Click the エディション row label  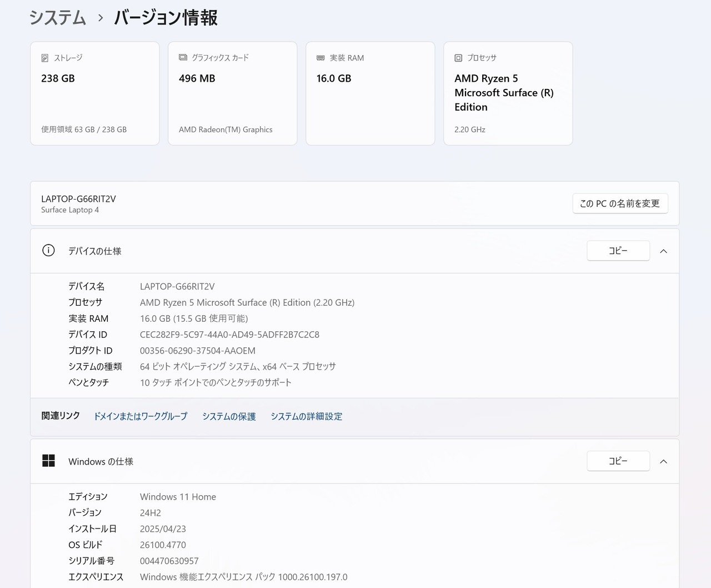pos(88,497)
